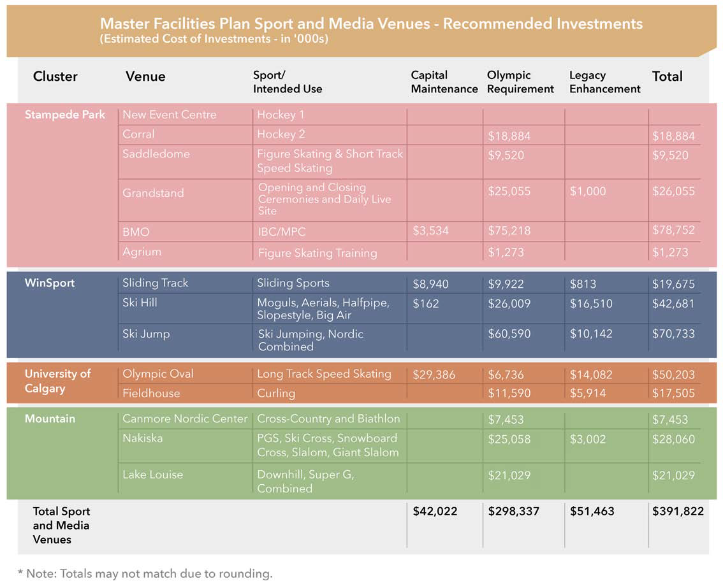Click the grand total $391,822
Screen dimensions: 723x588
tap(678, 511)
